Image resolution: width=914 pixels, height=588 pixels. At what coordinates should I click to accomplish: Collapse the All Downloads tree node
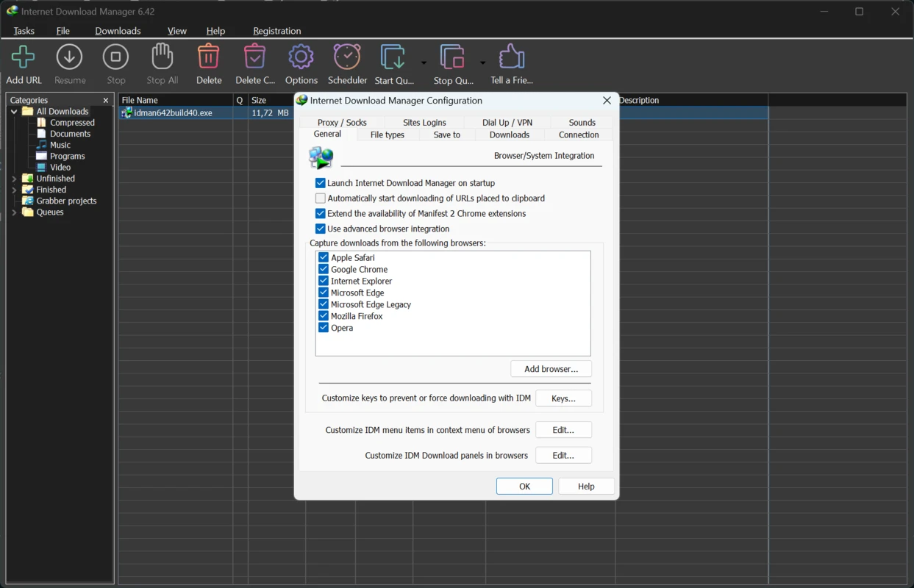click(14, 112)
